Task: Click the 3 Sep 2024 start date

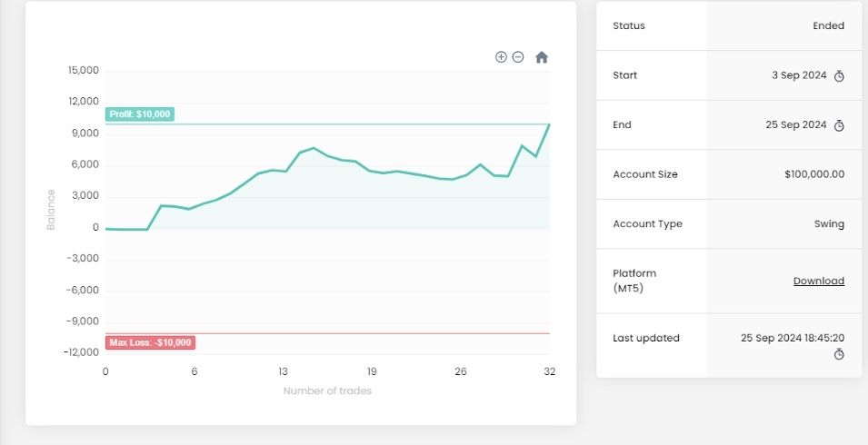Action: pyautogui.click(x=799, y=75)
